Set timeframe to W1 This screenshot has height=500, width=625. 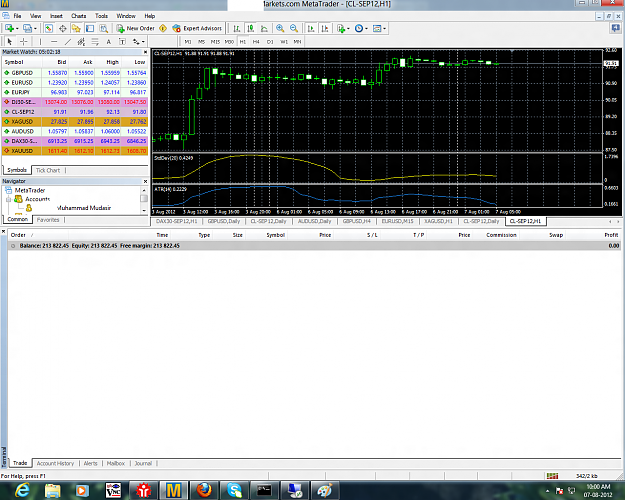click(284, 41)
